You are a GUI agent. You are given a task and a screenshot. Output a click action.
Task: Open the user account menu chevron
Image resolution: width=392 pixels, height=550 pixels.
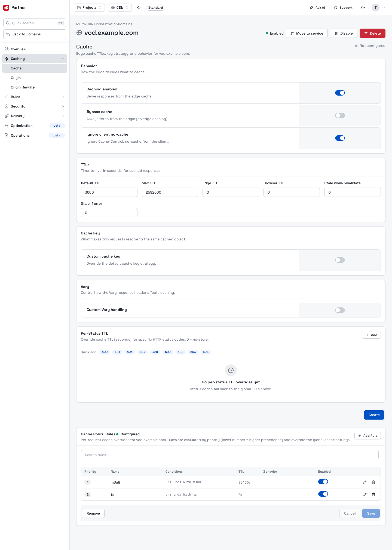pos(384,8)
